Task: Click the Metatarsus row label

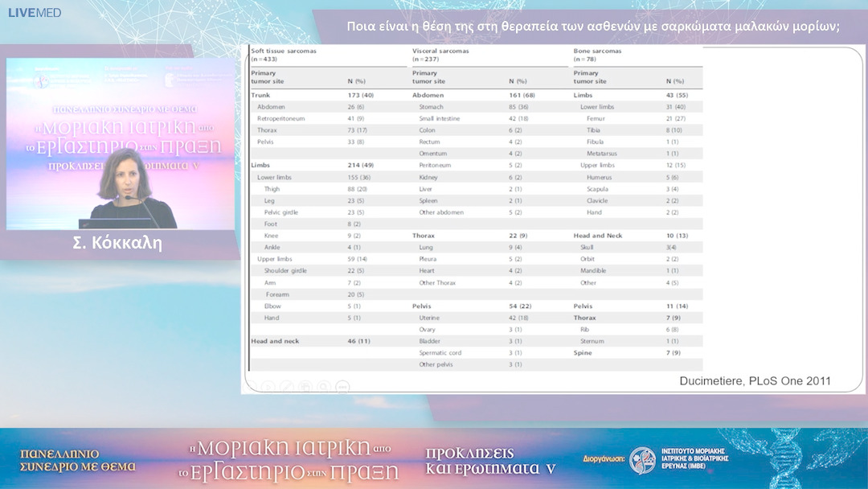Action: click(602, 154)
